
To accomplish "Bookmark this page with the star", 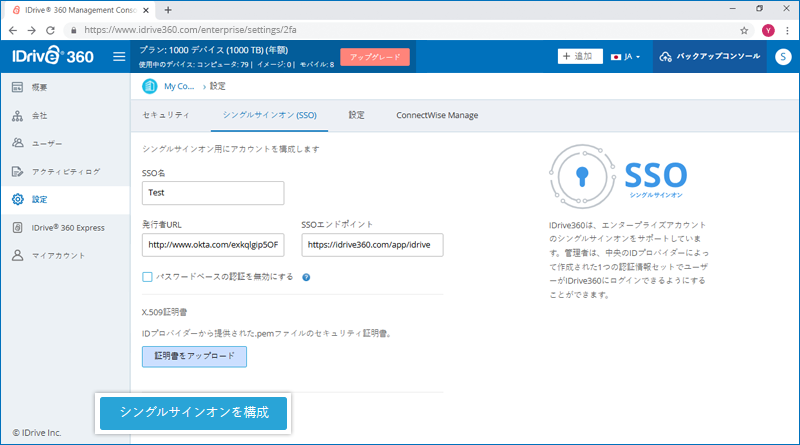I will click(744, 30).
